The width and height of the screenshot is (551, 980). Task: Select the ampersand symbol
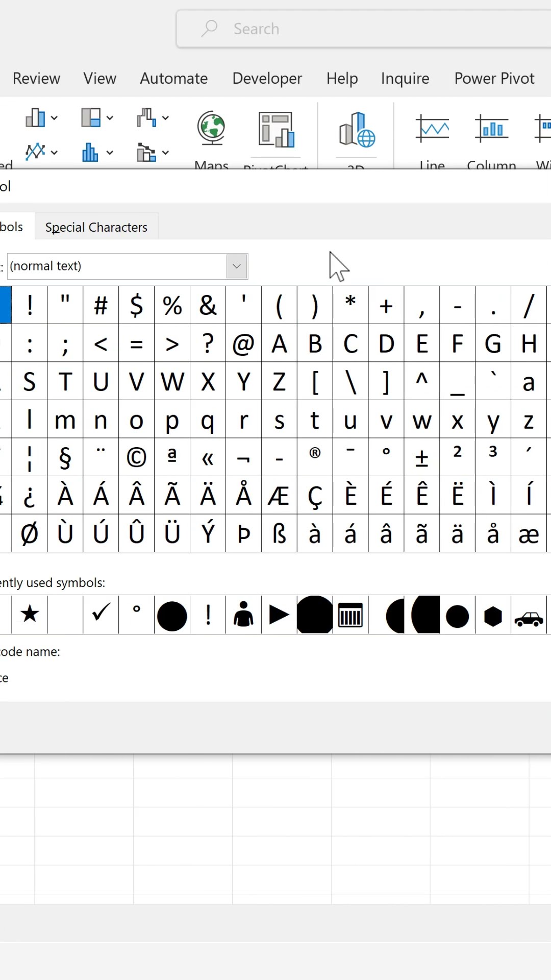(x=208, y=305)
